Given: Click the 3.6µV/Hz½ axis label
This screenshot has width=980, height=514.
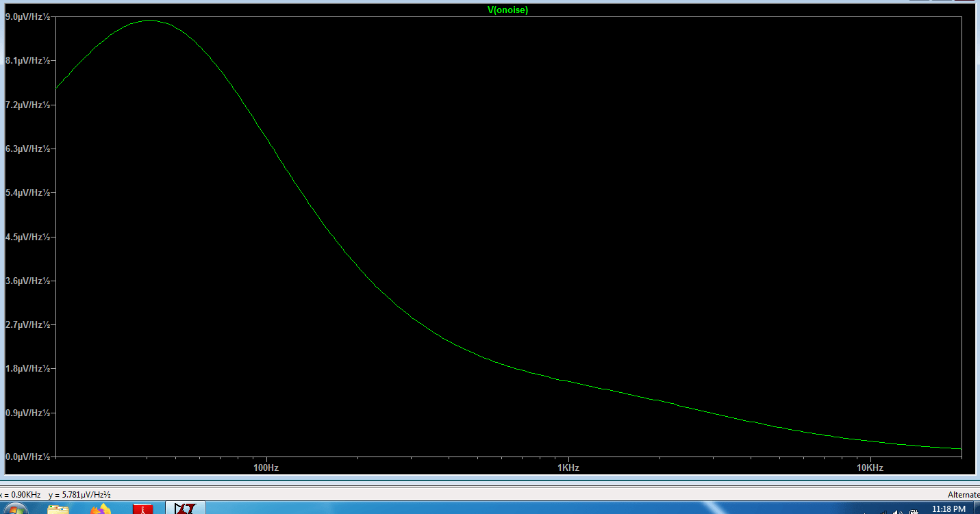Looking at the screenshot, I should 27,281.
